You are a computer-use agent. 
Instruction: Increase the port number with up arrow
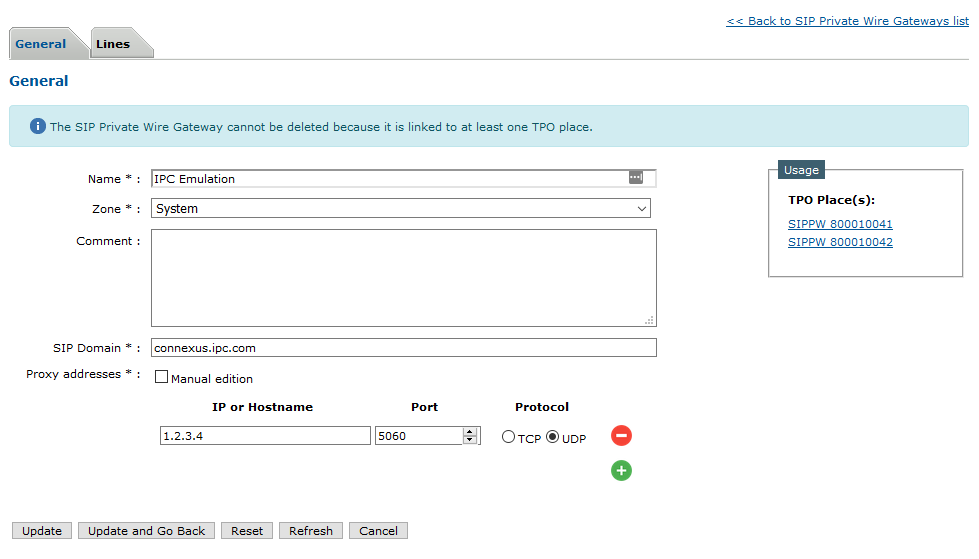pos(470,432)
